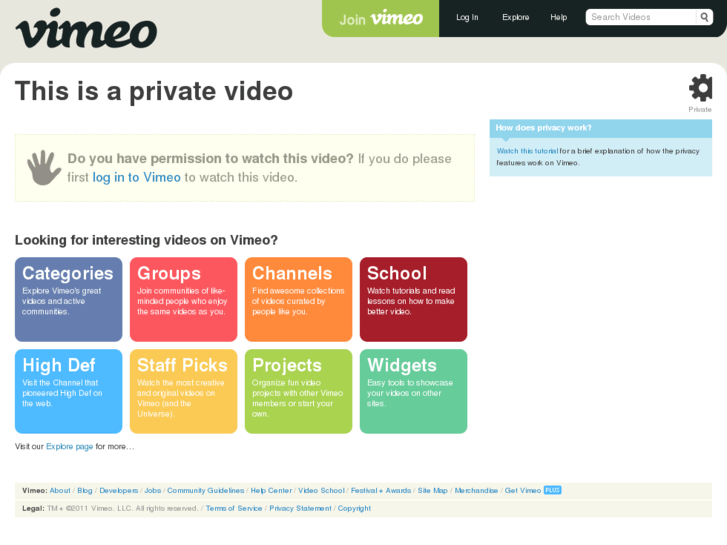727x545 pixels.
Task: Open the Categories tile
Action: coord(69,300)
